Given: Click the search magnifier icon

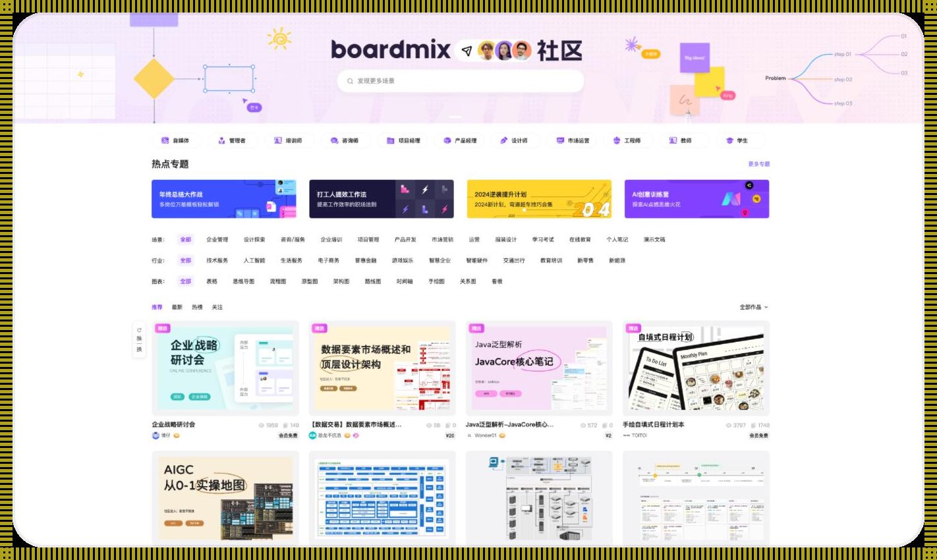Looking at the screenshot, I should click(x=350, y=81).
